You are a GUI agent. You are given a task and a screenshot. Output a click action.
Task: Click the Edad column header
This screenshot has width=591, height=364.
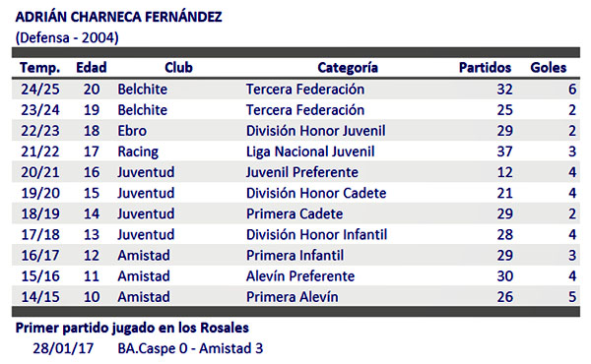click(x=92, y=68)
